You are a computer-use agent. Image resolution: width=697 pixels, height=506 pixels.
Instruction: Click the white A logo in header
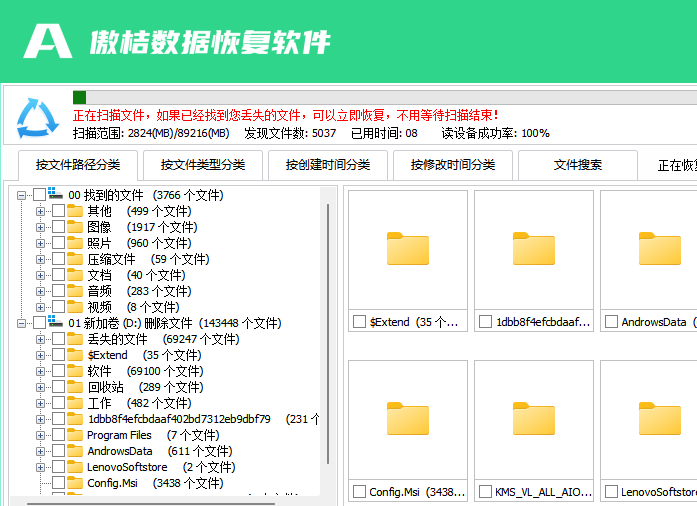point(47,41)
